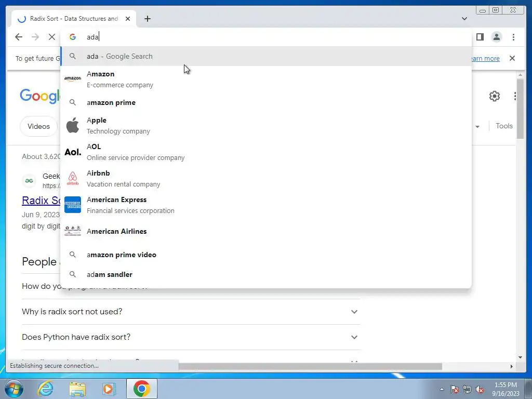This screenshot has width=532, height=399.
Task: Select AOL online service provider suggestion
Action: (x=266, y=152)
